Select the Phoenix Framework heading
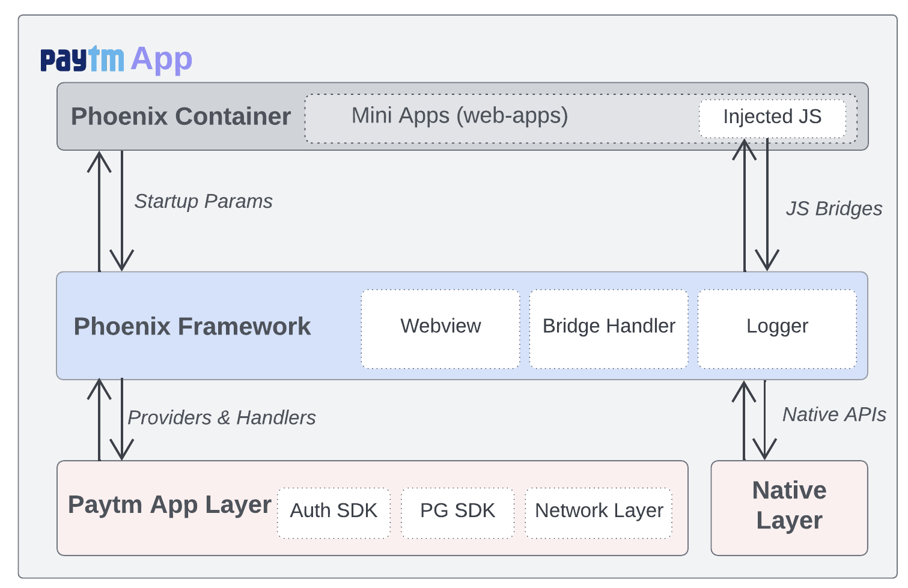This screenshot has height=588, width=908. 192,327
